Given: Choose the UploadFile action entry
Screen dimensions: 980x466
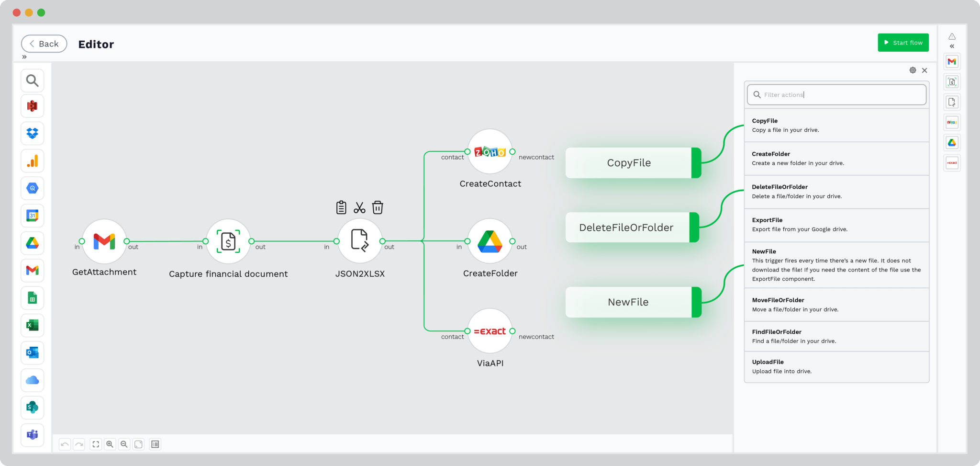Looking at the screenshot, I should click(836, 366).
